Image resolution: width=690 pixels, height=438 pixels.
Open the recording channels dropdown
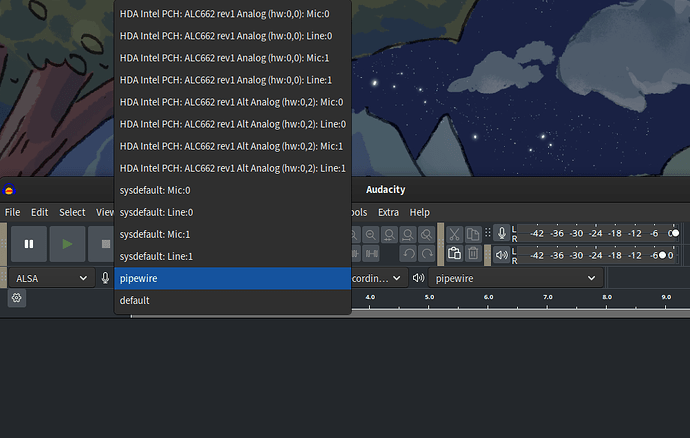click(x=380, y=278)
